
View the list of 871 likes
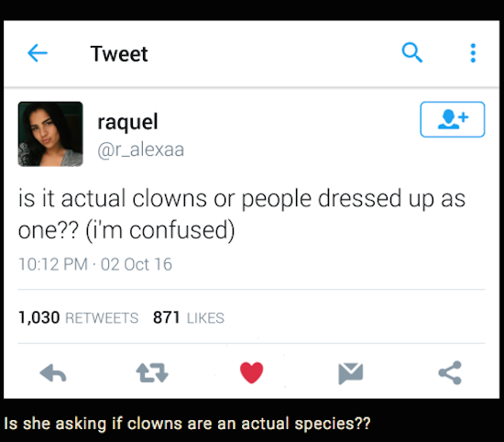(189, 317)
